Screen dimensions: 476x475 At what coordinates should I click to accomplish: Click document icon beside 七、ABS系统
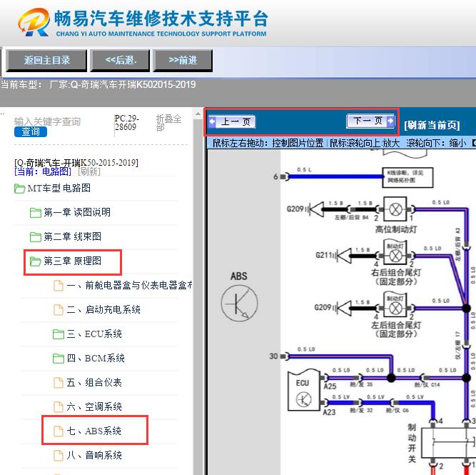pos(59,431)
